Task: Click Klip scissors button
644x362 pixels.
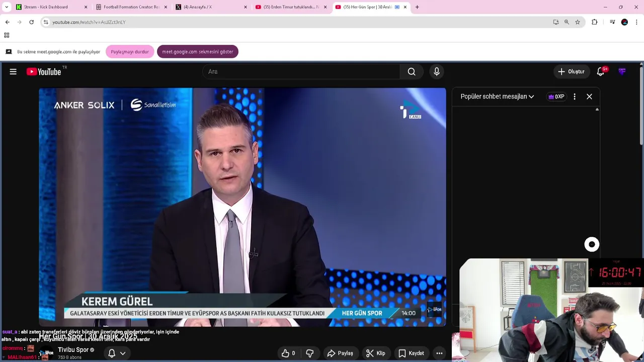Action: click(x=376, y=353)
